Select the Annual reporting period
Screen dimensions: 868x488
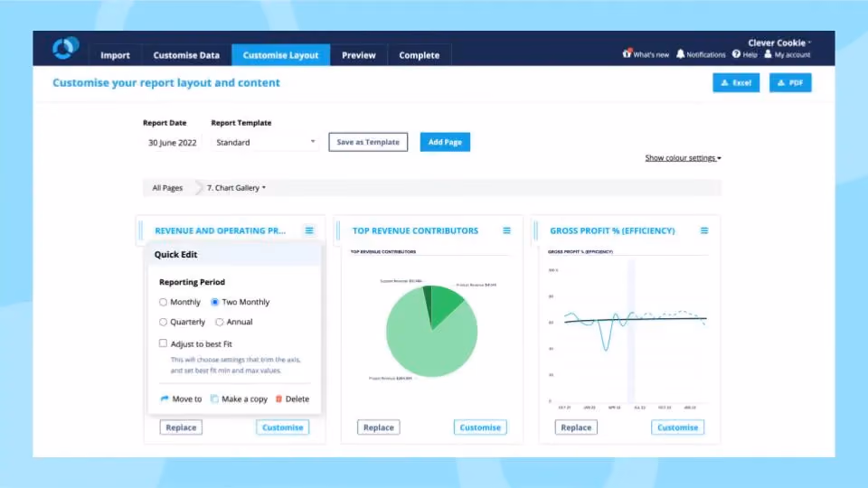[x=219, y=322]
